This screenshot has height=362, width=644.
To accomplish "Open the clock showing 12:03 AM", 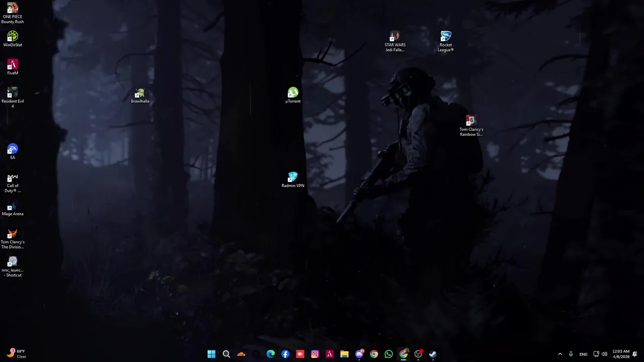I will click(x=620, y=354).
